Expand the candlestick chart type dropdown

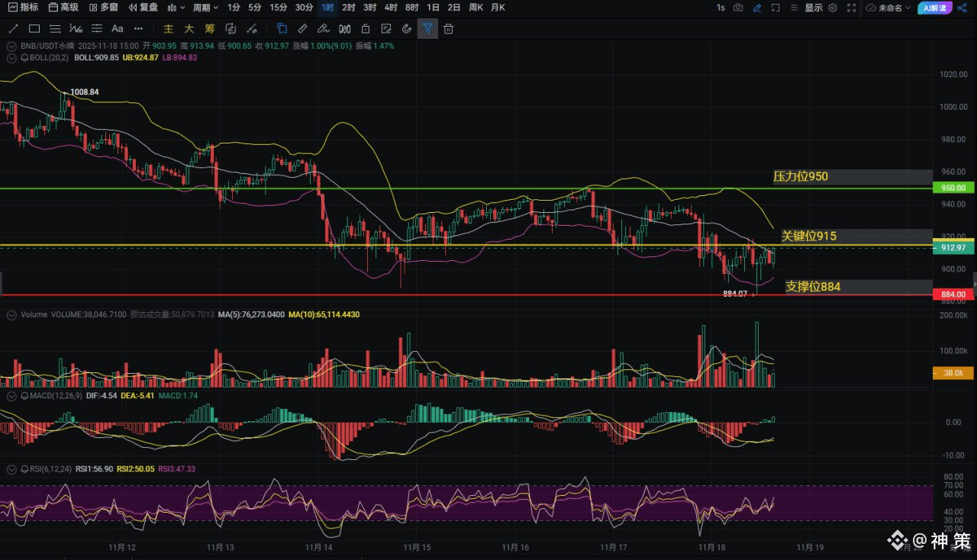(x=176, y=8)
